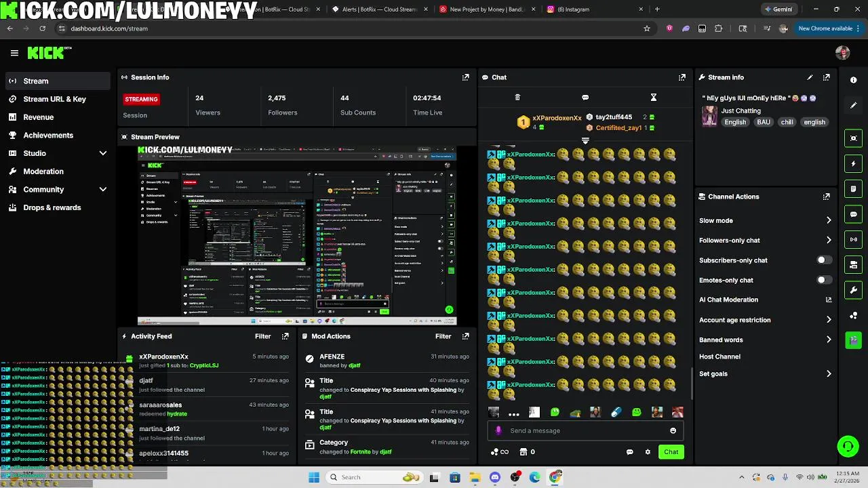Clear chat with the trash icon
Screen dimensions: 868x488
click(x=517, y=98)
